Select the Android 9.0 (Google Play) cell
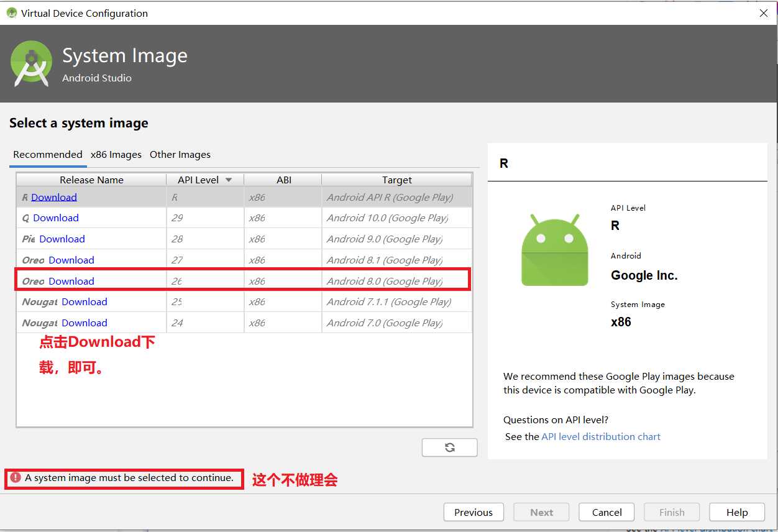Screen dimensions: 778x532 396,239
